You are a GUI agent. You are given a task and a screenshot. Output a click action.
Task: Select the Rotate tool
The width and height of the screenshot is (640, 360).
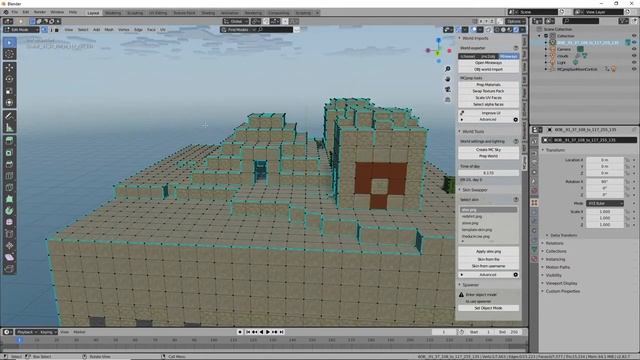click(10, 79)
